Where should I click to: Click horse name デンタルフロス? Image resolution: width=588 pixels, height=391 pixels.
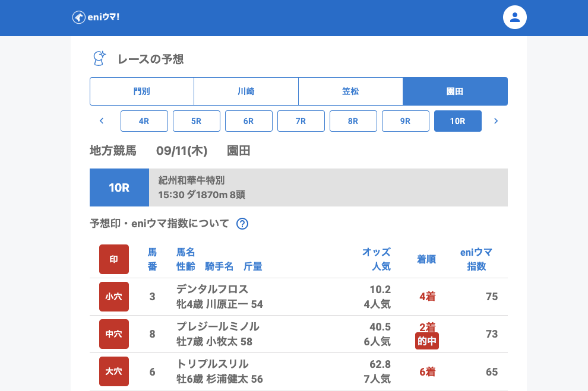[x=212, y=289]
